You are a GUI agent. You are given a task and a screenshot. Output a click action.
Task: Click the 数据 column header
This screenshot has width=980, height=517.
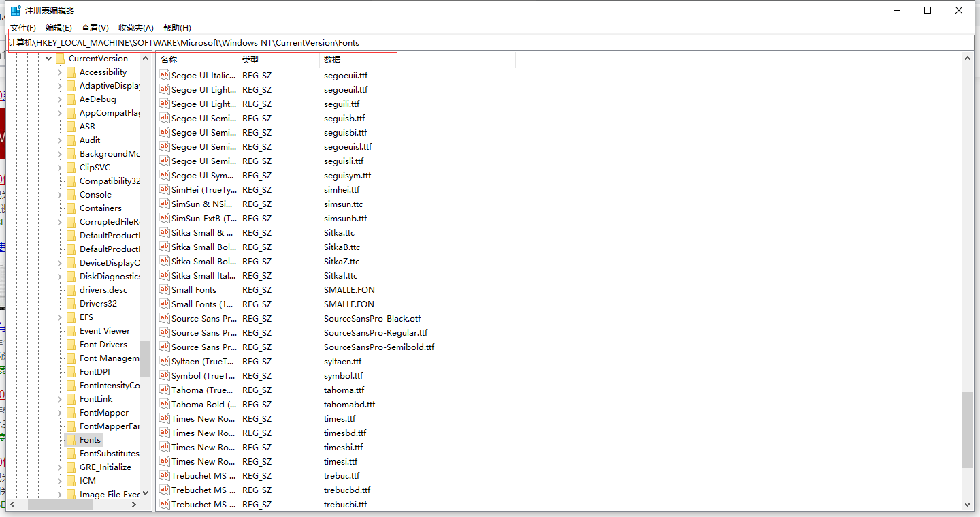[415, 60]
